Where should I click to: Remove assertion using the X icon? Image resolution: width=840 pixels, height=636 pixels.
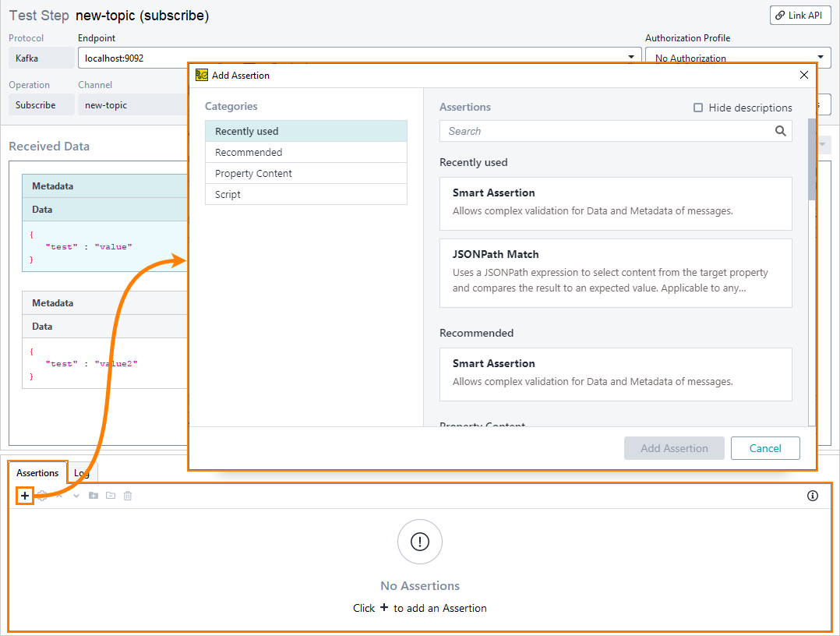(59, 496)
